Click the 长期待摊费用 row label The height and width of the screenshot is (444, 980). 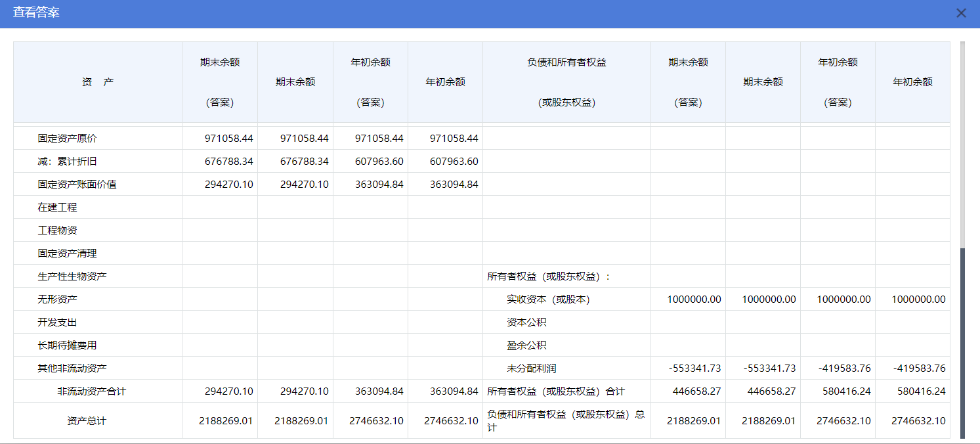pyautogui.click(x=68, y=345)
